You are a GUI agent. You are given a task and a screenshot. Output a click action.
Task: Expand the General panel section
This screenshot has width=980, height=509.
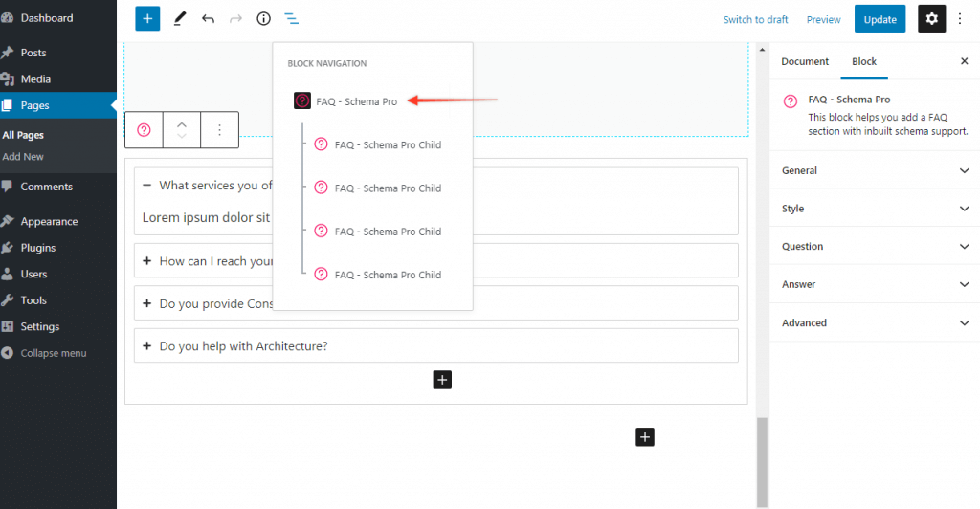875,170
